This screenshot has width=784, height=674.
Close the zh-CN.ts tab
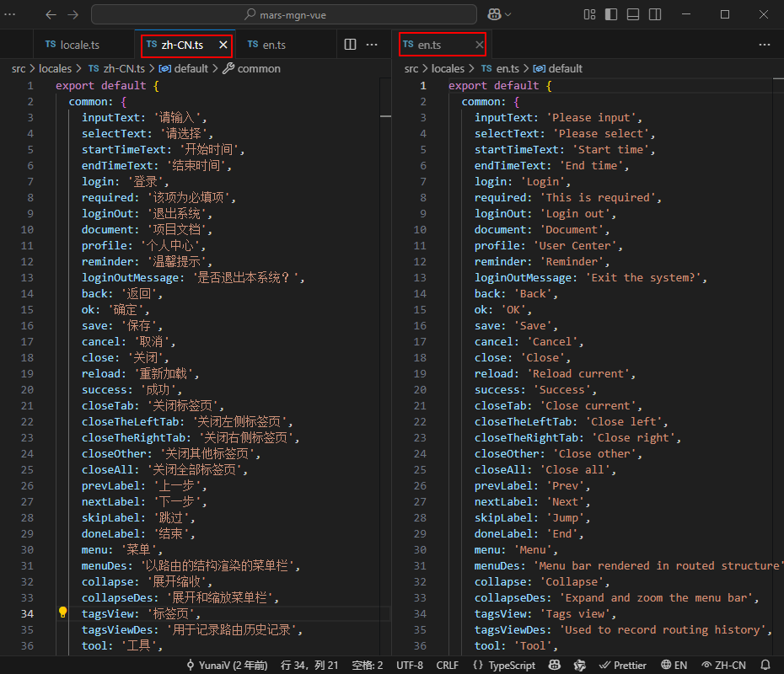coord(223,45)
